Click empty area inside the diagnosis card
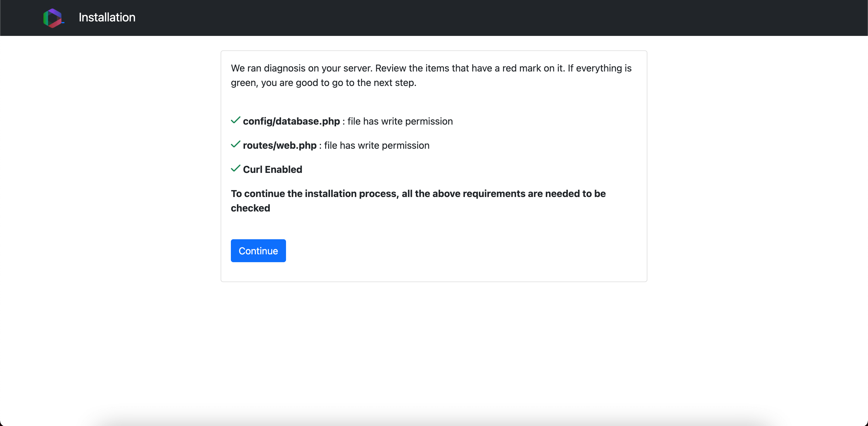The height and width of the screenshot is (426, 868). click(x=472, y=251)
